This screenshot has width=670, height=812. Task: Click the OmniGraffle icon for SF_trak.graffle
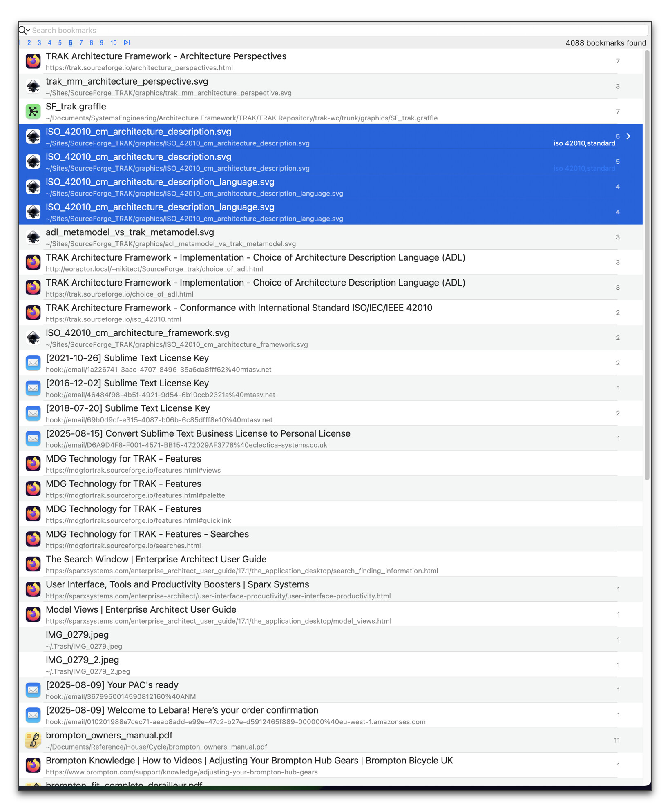pos(33,112)
